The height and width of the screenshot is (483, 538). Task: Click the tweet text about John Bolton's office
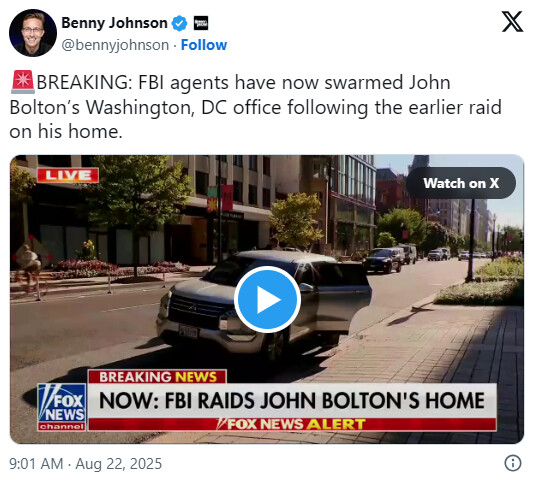point(255,107)
